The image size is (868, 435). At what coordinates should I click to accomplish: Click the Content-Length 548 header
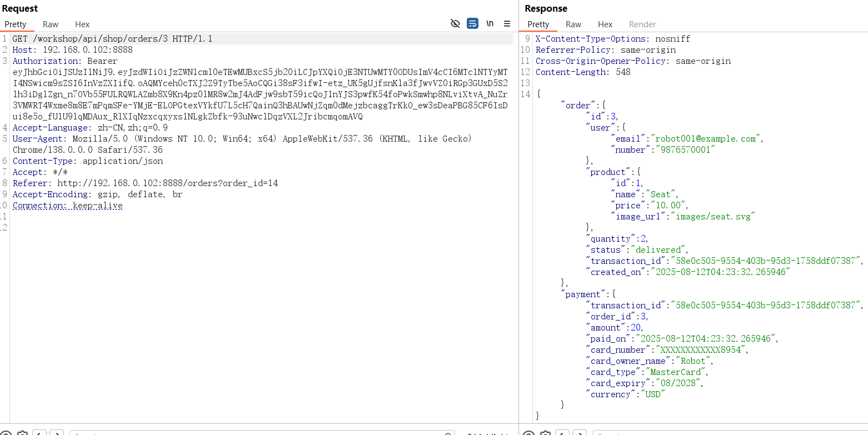coord(583,72)
